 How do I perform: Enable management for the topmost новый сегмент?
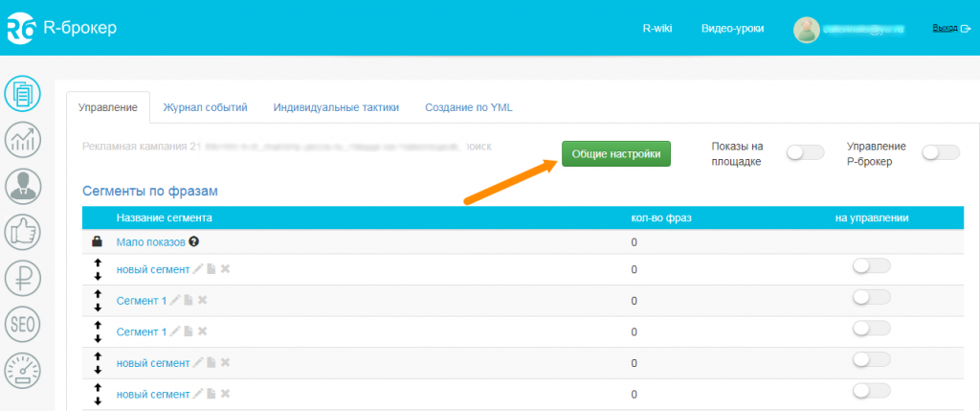[871, 266]
